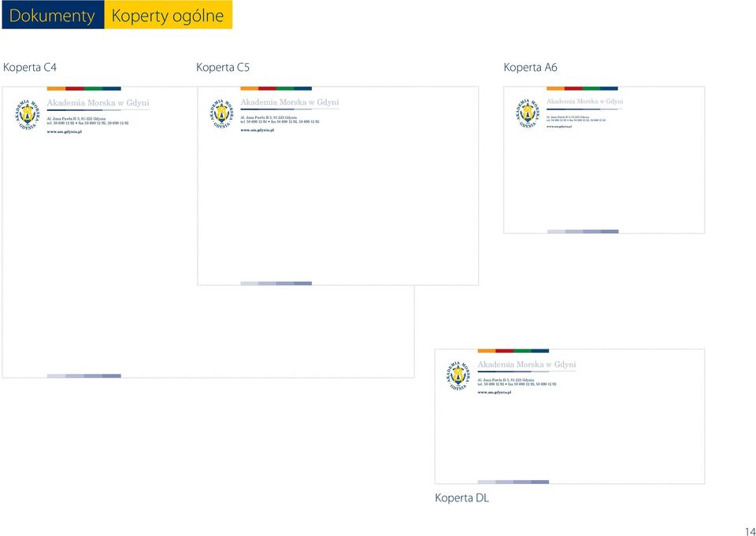Click www.am.gdynia.pl on the C4 envelope

[x=64, y=131]
